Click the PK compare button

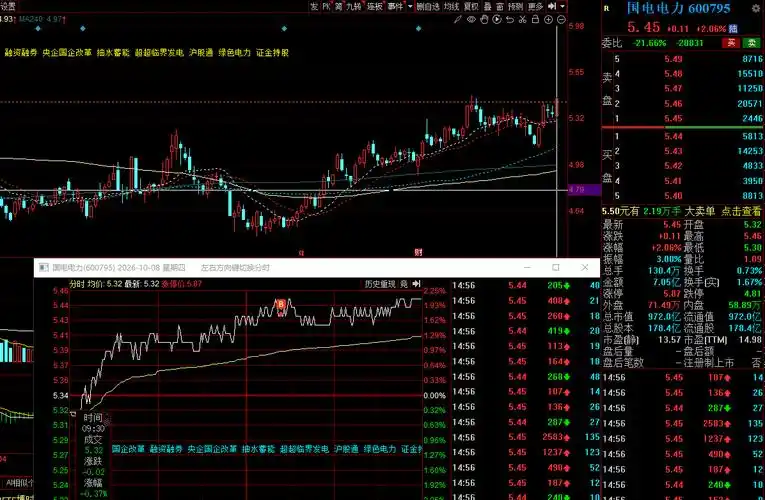coord(326,6)
